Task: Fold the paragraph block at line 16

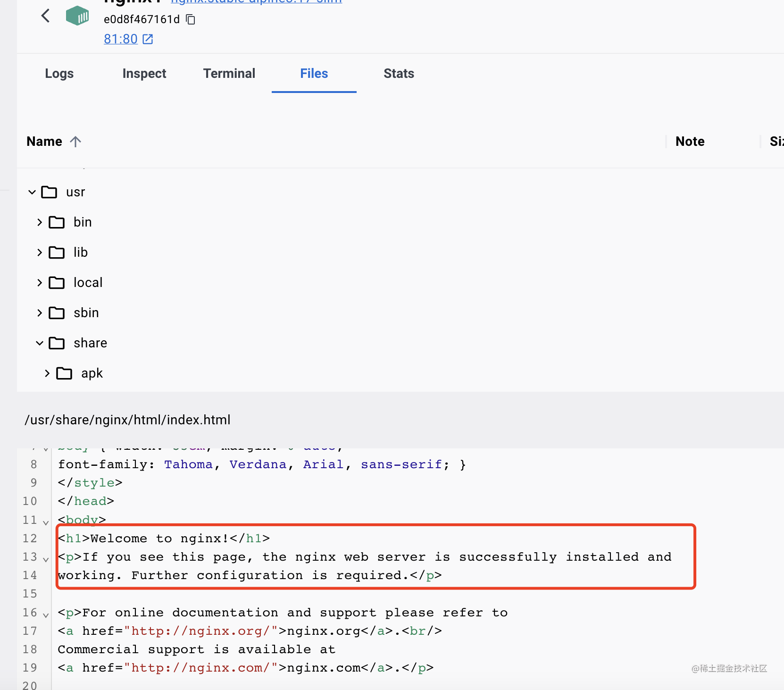Action: coord(46,615)
